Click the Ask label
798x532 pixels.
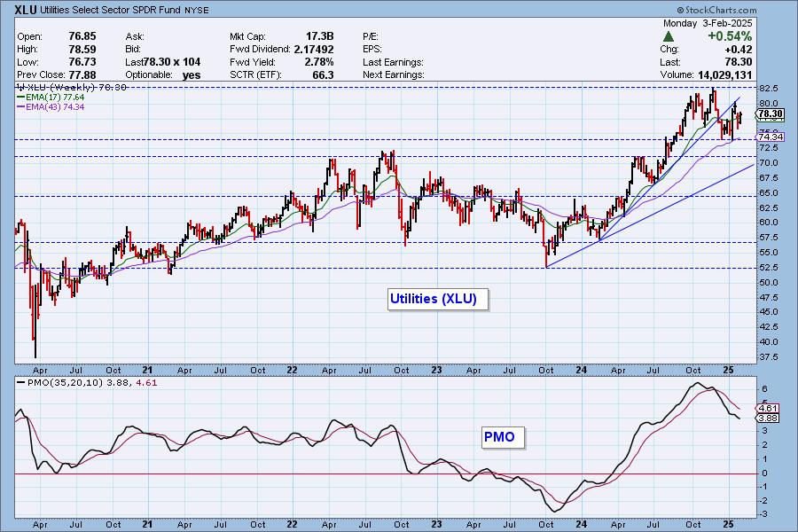point(135,36)
